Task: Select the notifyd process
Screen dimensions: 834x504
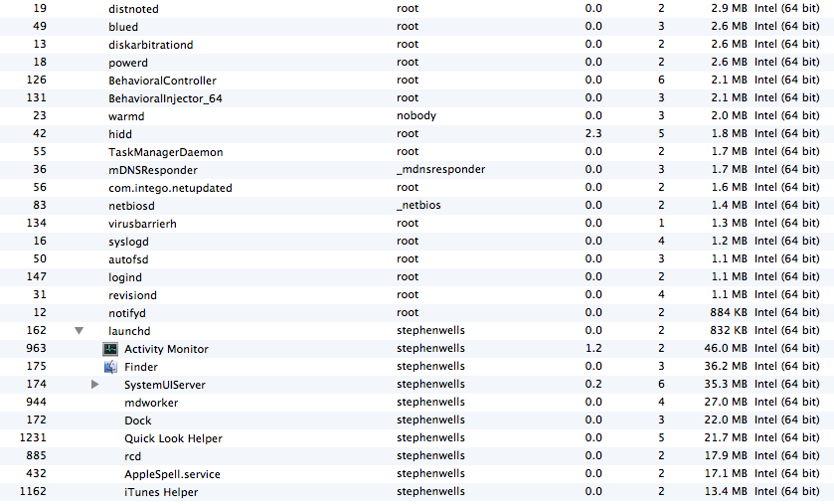Action: [417, 313]
